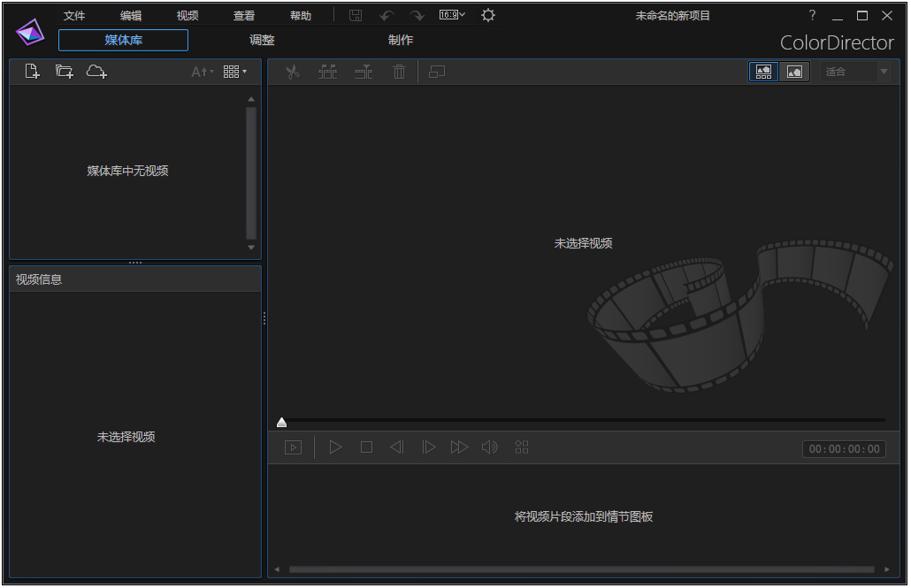Click the undo arrow icon

click(x=387, y=15)
